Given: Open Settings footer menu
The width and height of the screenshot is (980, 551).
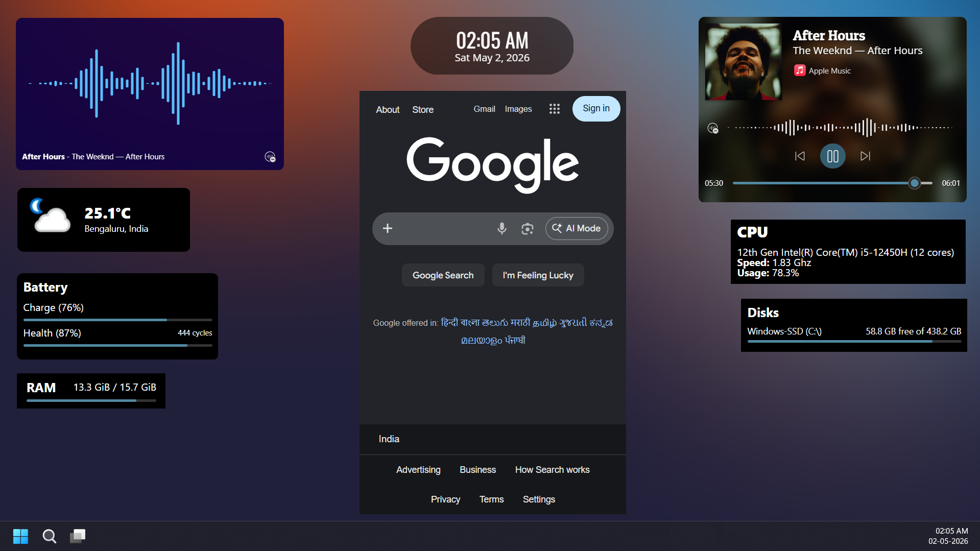Looking at the screenshot, I should 539,499.
